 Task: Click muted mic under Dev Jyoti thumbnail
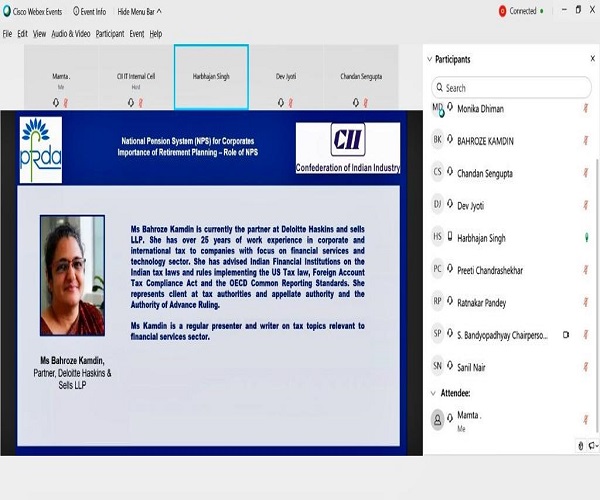point(290,103)
